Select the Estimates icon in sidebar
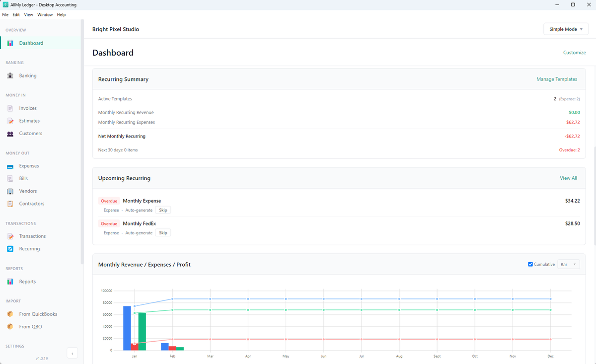Screen dimensions: 596x364 coord(10,121)
